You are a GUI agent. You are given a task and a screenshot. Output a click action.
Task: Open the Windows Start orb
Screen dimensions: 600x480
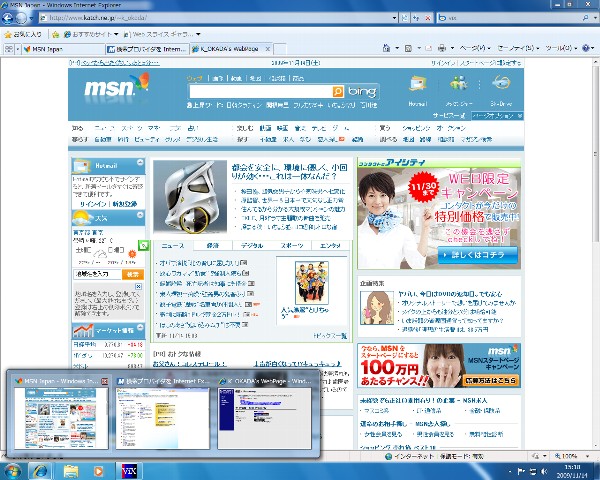pyautogui.click(x=12, y=471)
